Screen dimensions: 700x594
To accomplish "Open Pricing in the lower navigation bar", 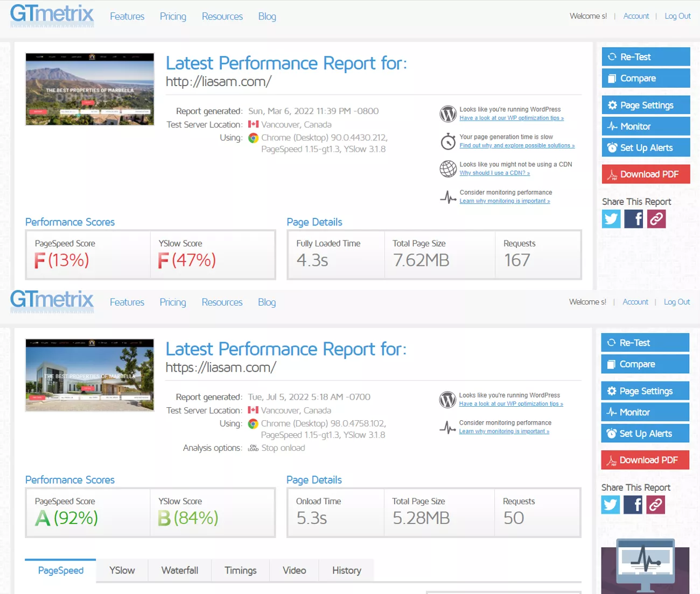I will pos(173,302).
